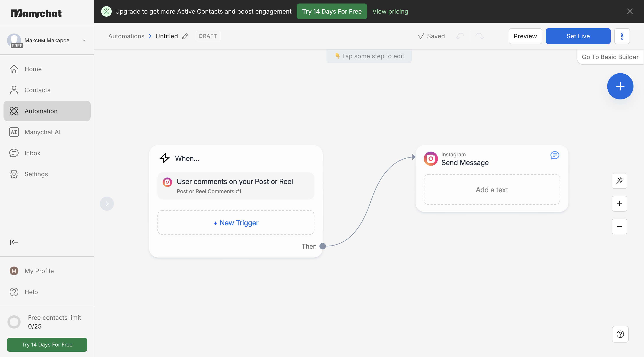Select the User comments on Post or Reel trigger
644x357 pixels.
tap(236, 186)
